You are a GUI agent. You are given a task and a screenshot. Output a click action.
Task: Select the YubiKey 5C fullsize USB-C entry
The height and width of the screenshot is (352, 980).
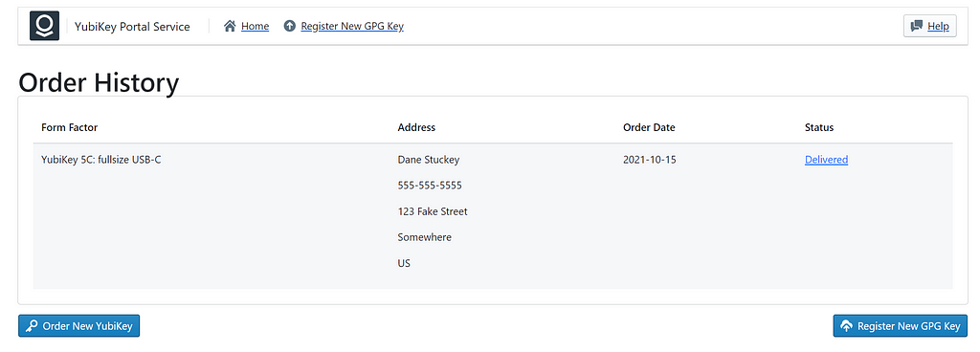(x=100, y=160)
